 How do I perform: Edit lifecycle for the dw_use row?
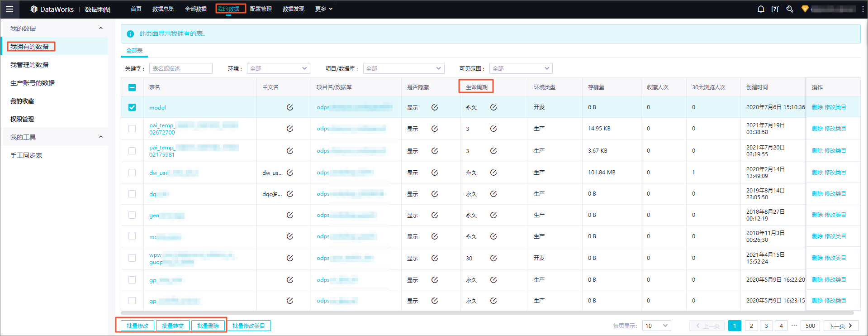point(493,173)
